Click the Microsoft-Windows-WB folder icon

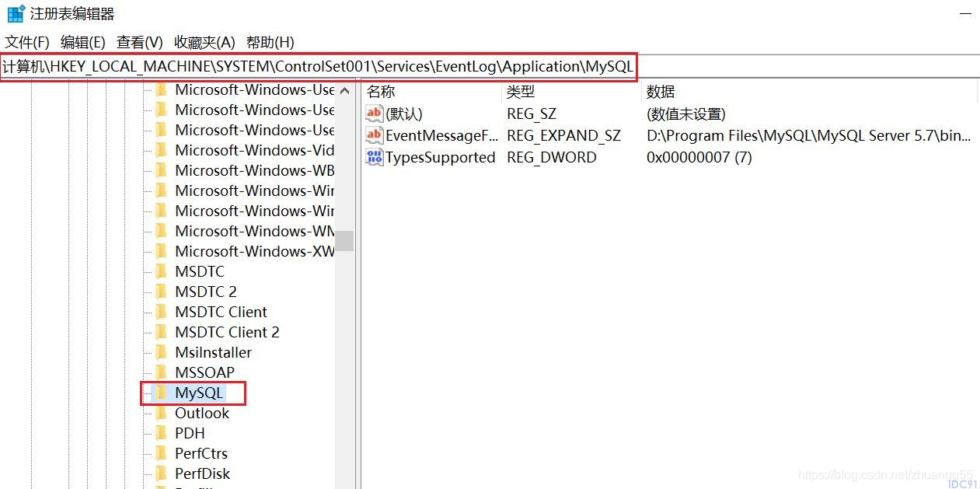pyautogui.click(x=162, y=170)
